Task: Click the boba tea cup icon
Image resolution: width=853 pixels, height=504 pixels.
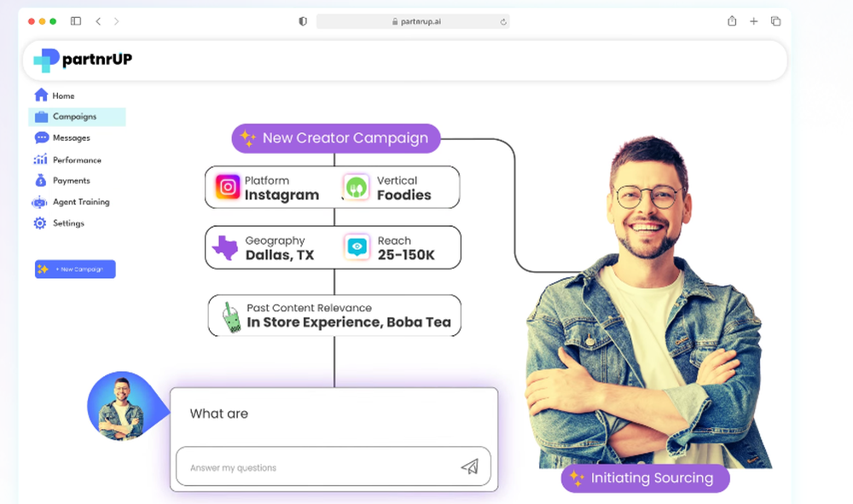Action: (x=231, y=317)
